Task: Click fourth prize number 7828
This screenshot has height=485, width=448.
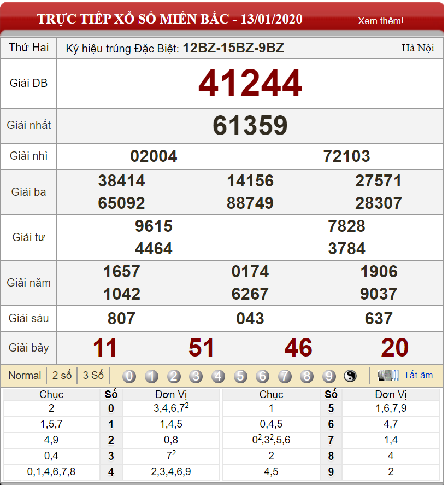Action: pos(347,226)
